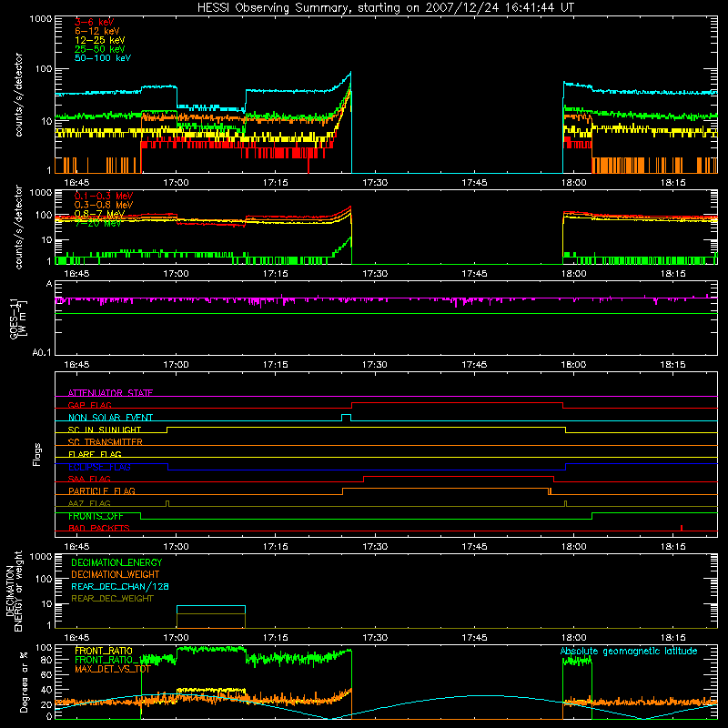728x728 pixels.
Task: Click the vertical Flags axis title
Action: (36, 454)
